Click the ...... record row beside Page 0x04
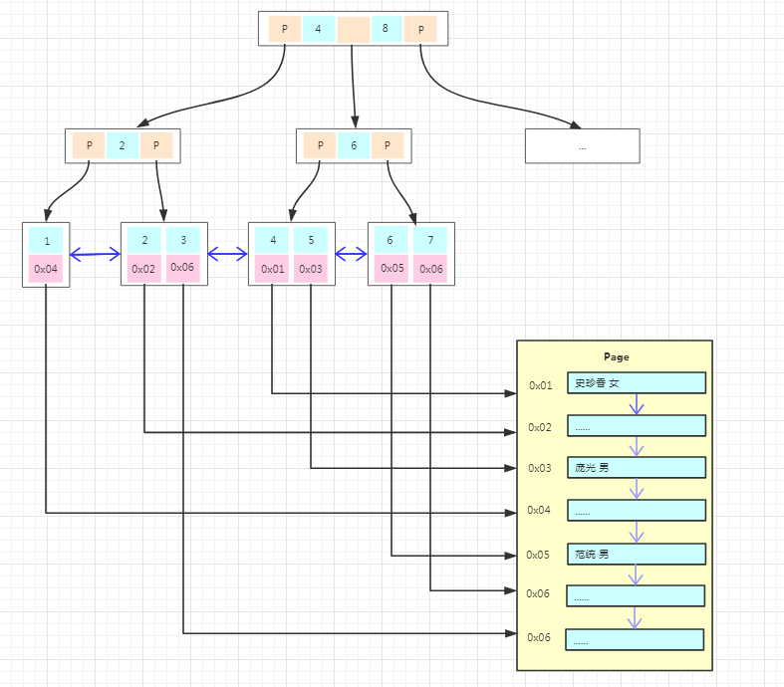 point(637,510)
